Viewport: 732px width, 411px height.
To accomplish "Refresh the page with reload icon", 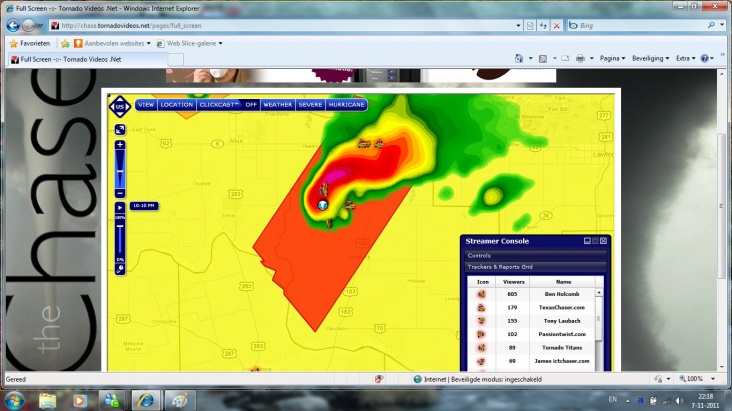I will point(543,26).
